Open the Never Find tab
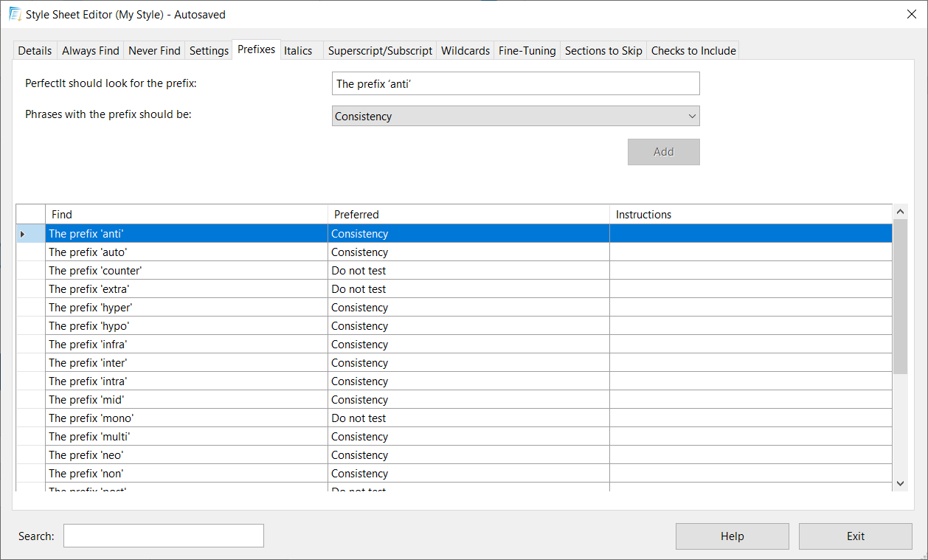928x560 pixels. pos(154,51)
